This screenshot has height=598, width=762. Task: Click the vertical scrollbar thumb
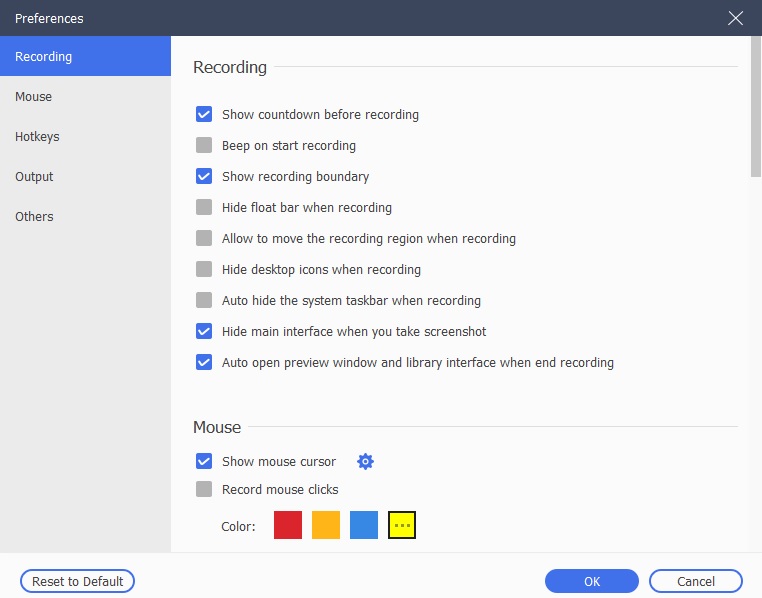tap(756, 106)
